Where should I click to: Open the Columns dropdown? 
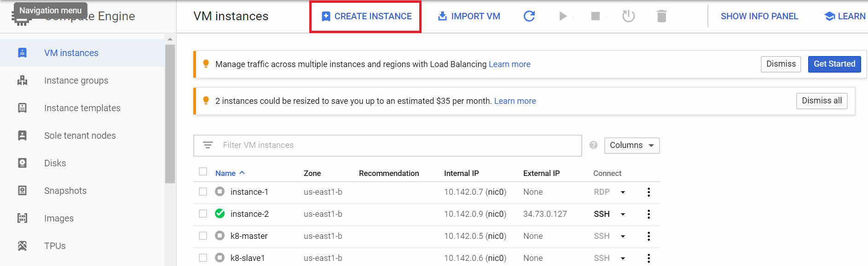pyautogui.click(x=631, y=146)
